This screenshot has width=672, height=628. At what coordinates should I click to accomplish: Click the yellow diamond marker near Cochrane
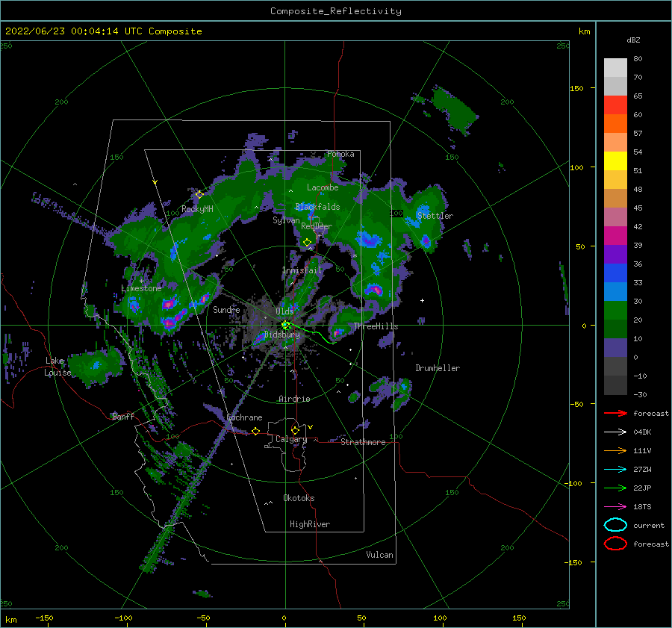[256, 431]
